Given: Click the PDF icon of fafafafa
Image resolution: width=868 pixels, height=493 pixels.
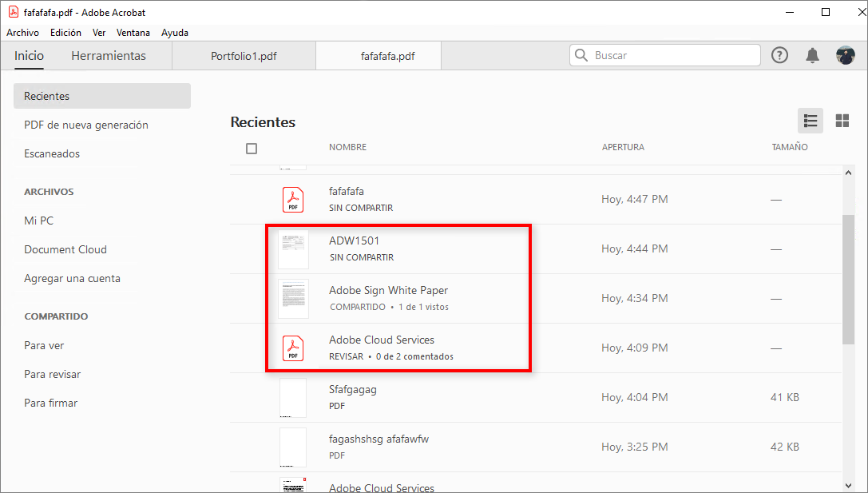Looking at the screenshot, I should click(293, 200).
